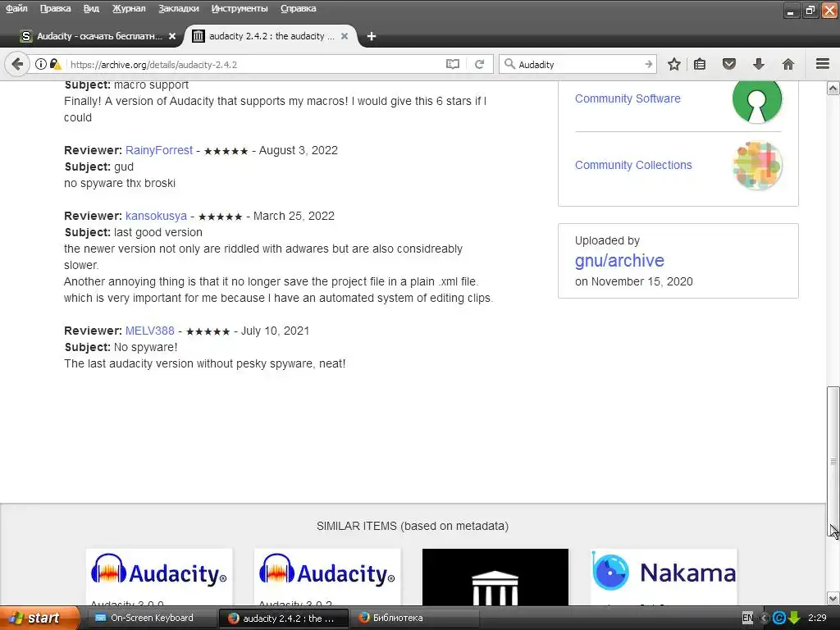Click 'last good version' subject text
Viewport: 840px width, 630px height.
[158, 232]
